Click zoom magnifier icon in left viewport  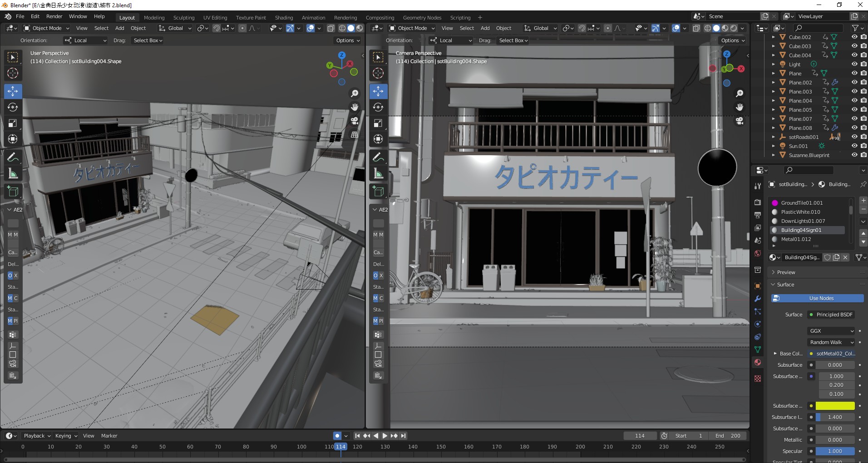[x=355, y=93]
